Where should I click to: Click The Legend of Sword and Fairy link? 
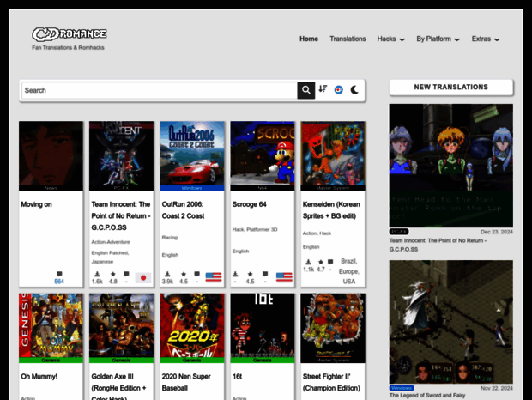(x=427, y=395)
